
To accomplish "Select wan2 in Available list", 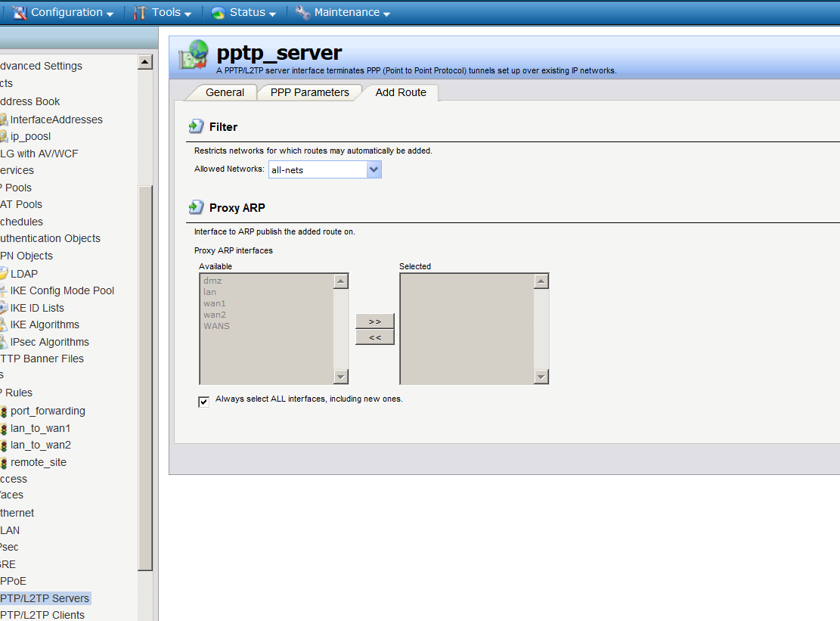I will (x=214, y=315).
